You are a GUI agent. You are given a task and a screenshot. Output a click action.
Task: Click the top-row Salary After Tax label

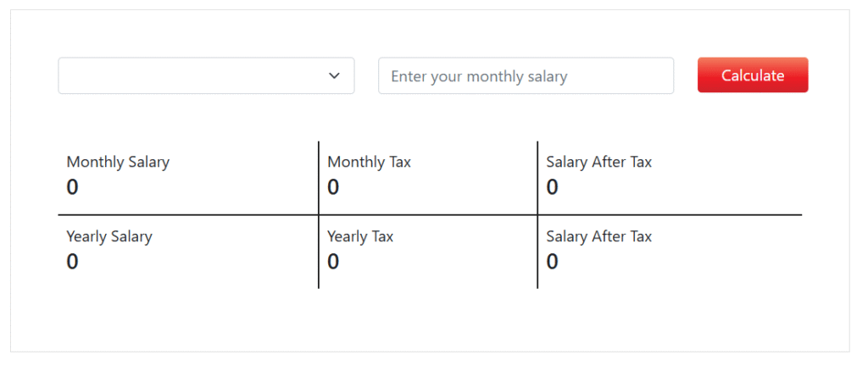click(x=598, y=162)
